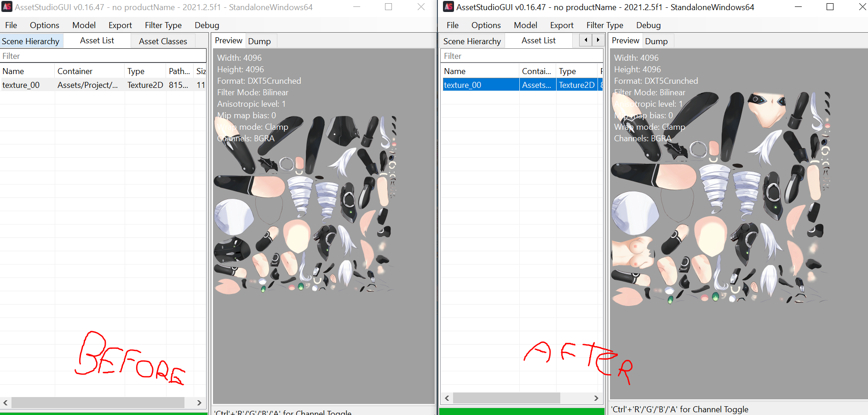Click AssetStudio app icon in left title bar

pyautogui.click(x=6, y=7)
